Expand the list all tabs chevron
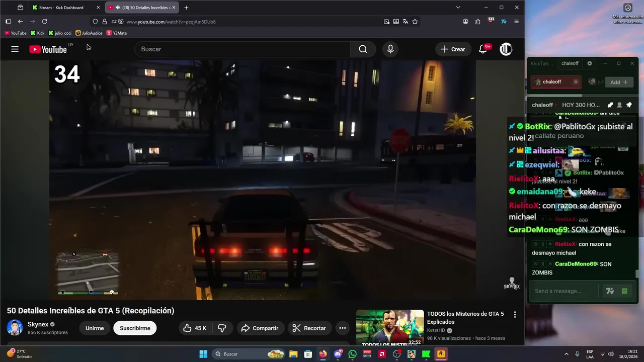Viewport: 644px width, 362px height. (458, 8)
